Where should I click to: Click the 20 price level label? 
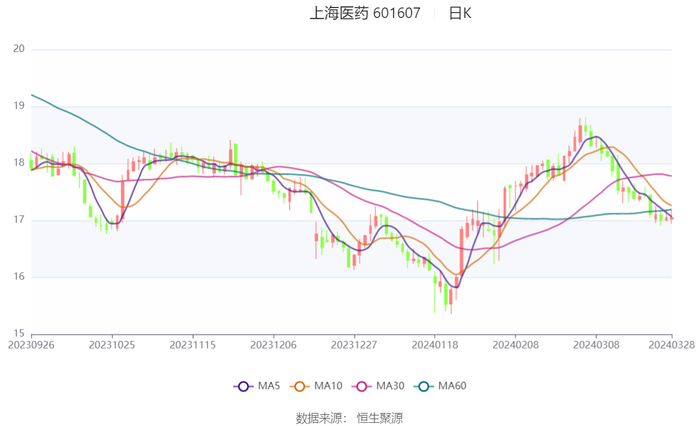point(18,49)
